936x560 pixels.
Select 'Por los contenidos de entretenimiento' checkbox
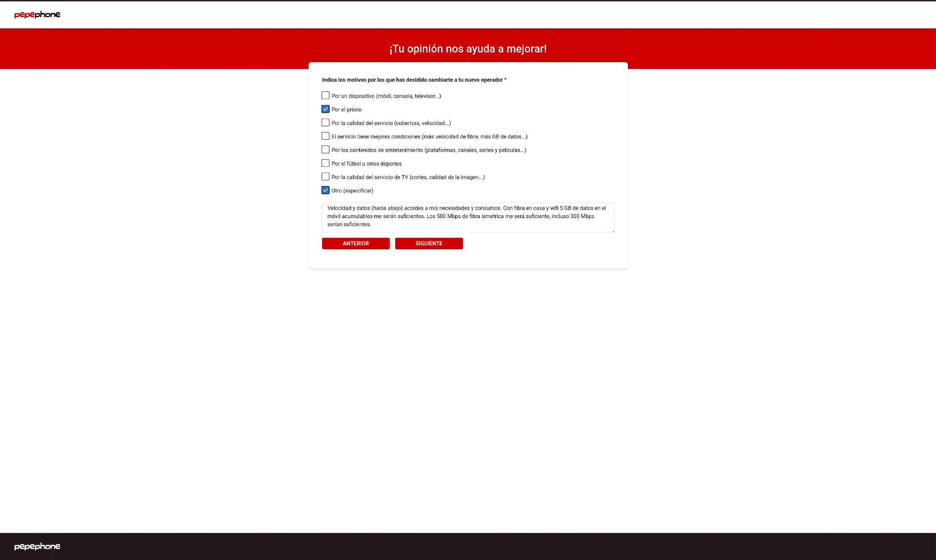325,150
